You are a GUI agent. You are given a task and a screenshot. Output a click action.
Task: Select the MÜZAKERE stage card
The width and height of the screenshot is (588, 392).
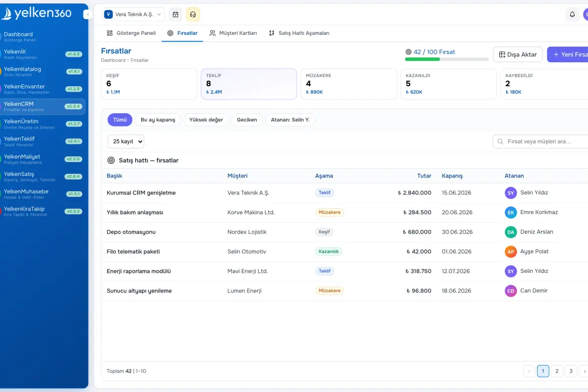coord(348,84)
